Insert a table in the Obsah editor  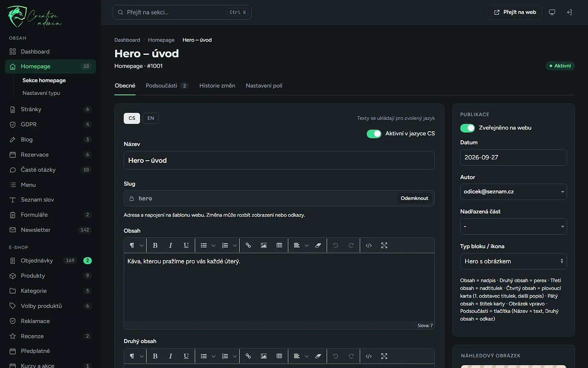(279, 245)
